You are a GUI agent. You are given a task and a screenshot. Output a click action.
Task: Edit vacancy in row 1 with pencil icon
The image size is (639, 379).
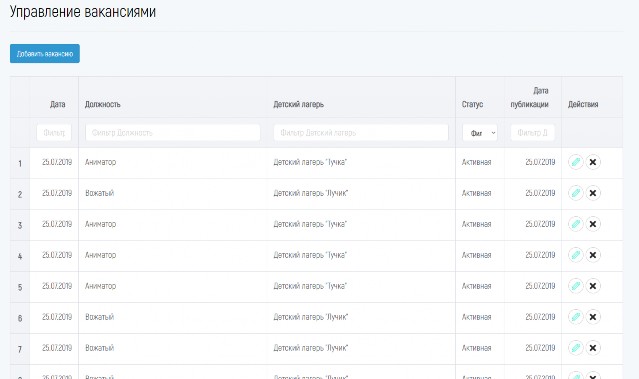tap(575, 162)
